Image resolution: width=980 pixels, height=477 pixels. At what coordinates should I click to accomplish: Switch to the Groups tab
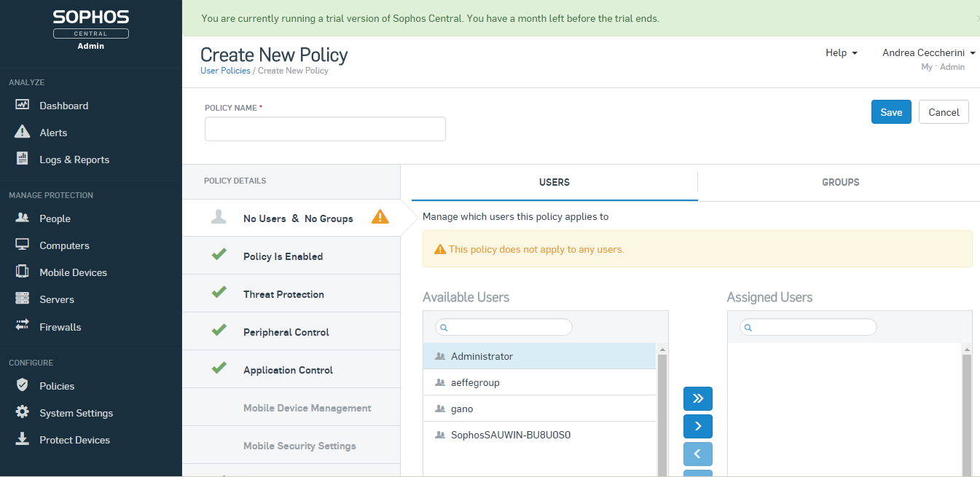click(x=840, y=182)
